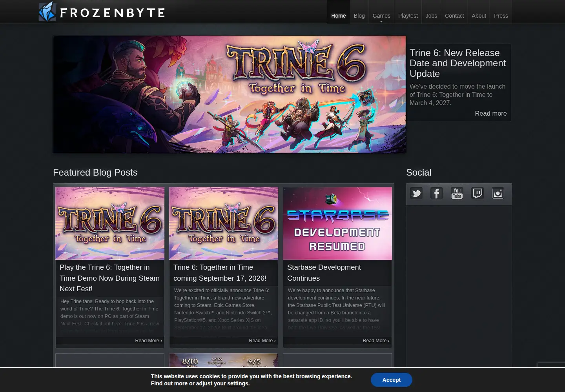Click 'We're excited to officially announce' excerpt
The height and width of the screenshot is (392, 565).
pyautogui.click(x=223, y=309)
